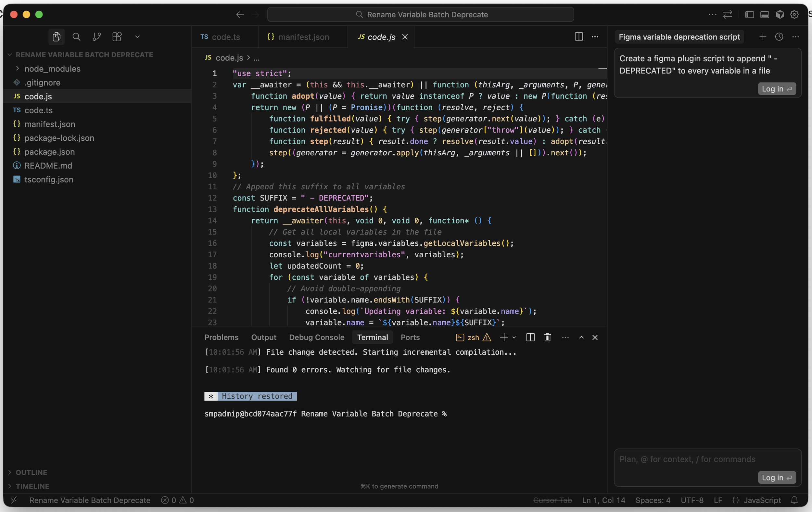The height and width of the screenshot is (512, 812).
Task: Click Ln 1, Col 14 cursor position
Action: [x=603, y=500]
